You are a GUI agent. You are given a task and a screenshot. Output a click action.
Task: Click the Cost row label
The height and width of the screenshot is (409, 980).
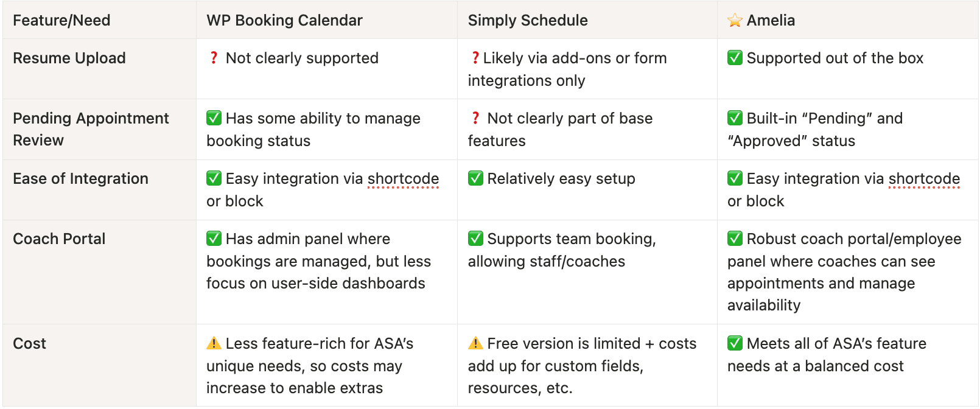pyautogui.click(x=29, y=343)
